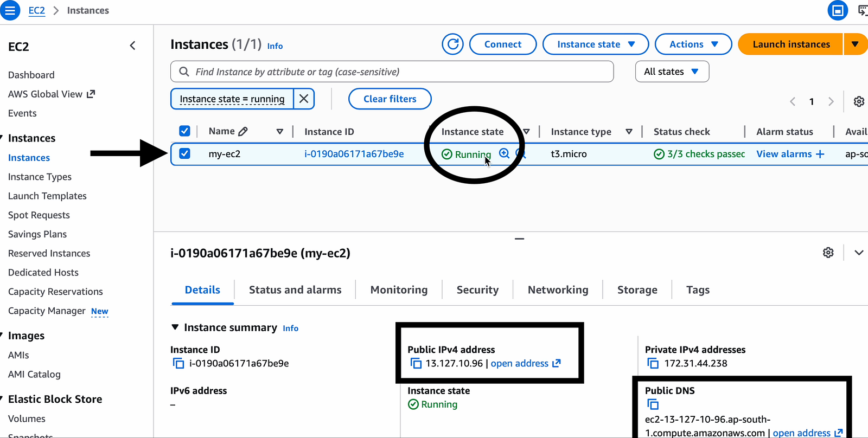The height and width of the screenshot is (438, 868).
Task: Open Volumes under Elastic Block Store
Action: click(x=27, y=418)
